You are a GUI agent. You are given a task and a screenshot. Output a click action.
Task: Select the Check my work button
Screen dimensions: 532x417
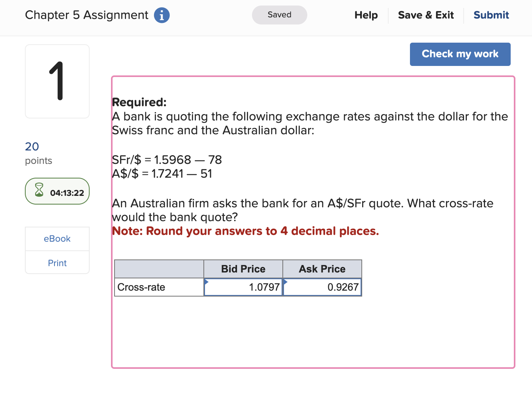point(460,54)
